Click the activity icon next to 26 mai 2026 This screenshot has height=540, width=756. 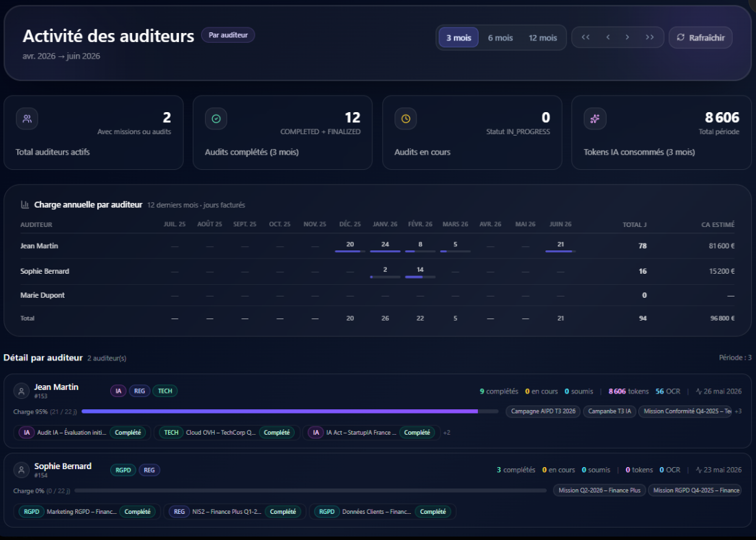pyautogui.click(x=699, y=391)
